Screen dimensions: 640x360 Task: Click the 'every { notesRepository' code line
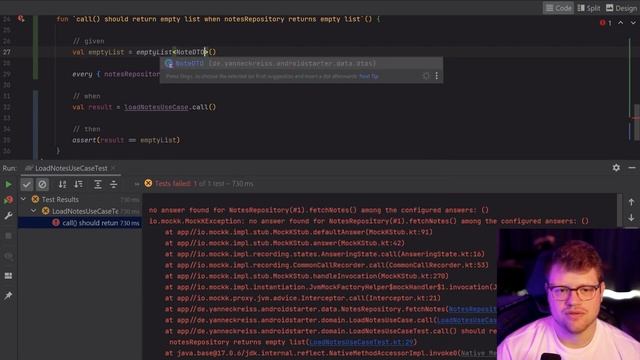(116, 74)
